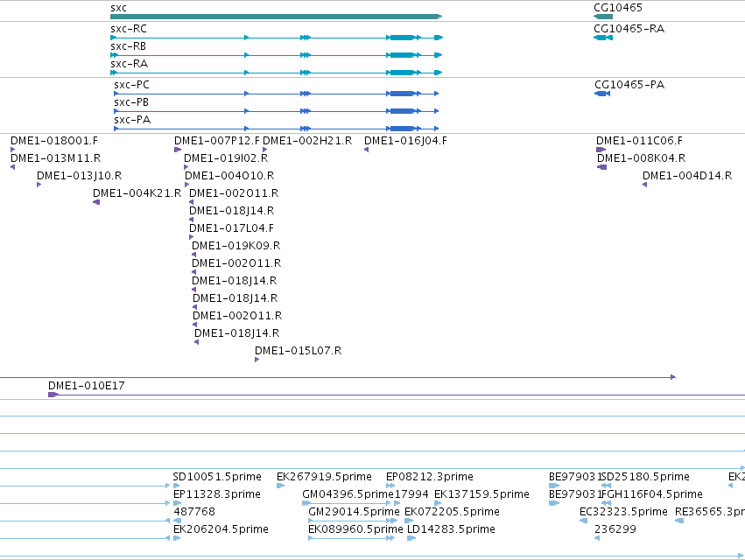Open the EK137159.5prime EST
Viewport: 745px width, 560px height.
[x=438, y=503]
